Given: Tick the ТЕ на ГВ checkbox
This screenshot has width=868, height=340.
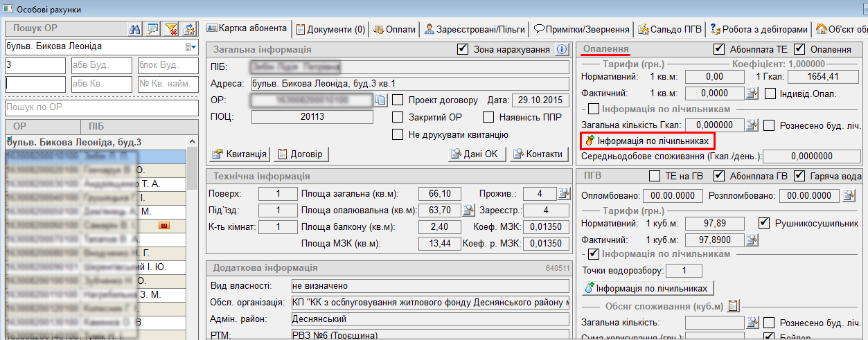Looking at the screenshot, I should click(x=654, y=175).
